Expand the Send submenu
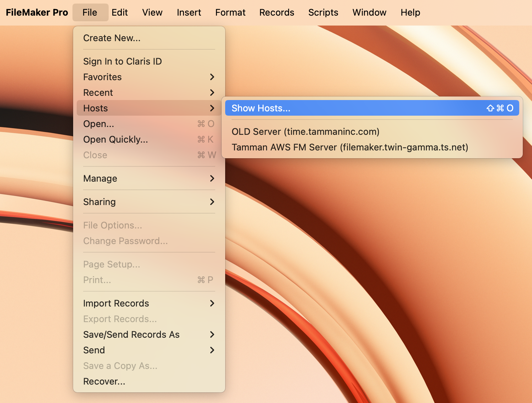This screenshot has width=532, height=403. (x=149, y=350)
